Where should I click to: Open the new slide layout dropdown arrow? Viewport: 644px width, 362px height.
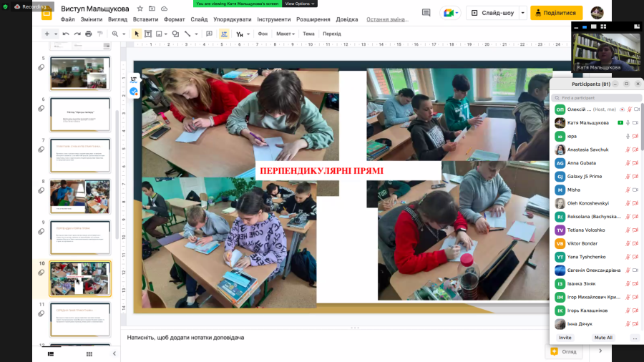click(55, 34)
